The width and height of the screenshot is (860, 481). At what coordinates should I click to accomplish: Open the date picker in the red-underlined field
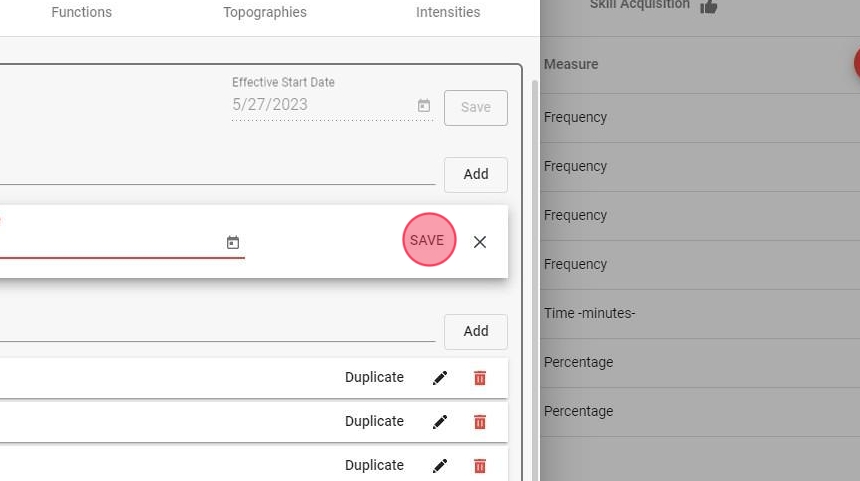tap(233, 242)
